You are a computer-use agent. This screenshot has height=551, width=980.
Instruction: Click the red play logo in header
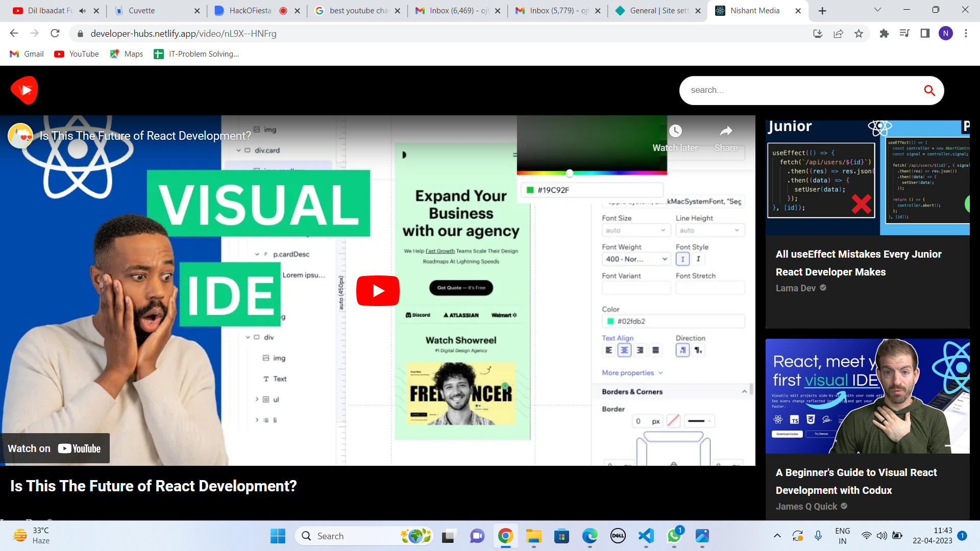[24, 90]
